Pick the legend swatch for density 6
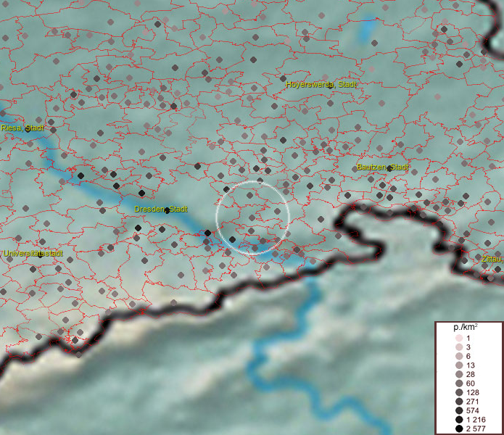This screenshot has width=504, height=435. [x=459, y=356]
